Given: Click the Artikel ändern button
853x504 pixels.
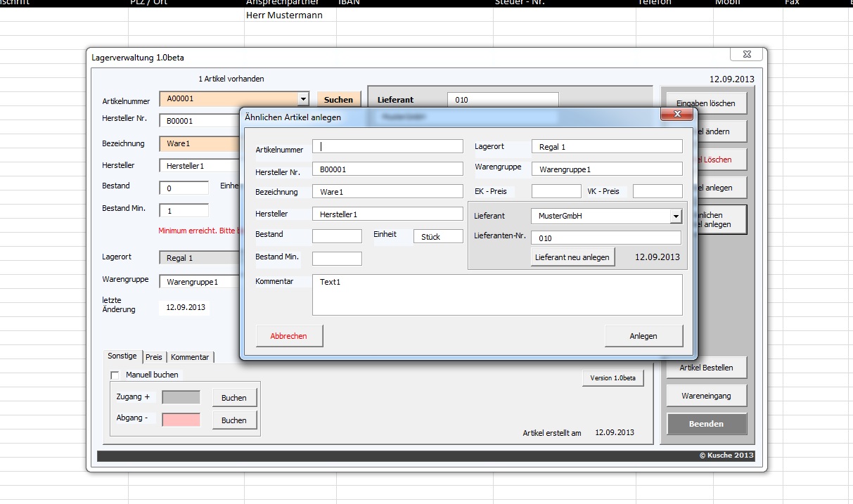Looking at the screenshot, I should pyautogui.click(x=717, y=131).
